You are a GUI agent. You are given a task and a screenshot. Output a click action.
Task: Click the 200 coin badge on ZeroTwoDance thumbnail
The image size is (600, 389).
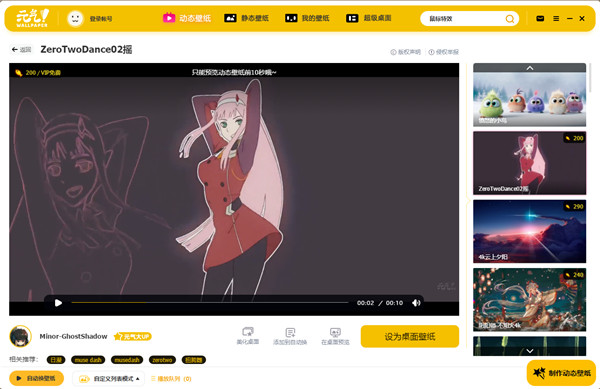574,138
